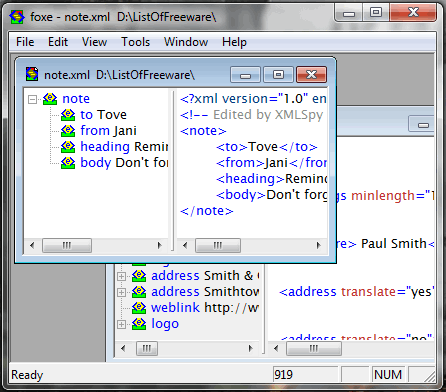Select the heading tree row
The width and height of the screenshot is (446, 392).
[x=124, y=147]
